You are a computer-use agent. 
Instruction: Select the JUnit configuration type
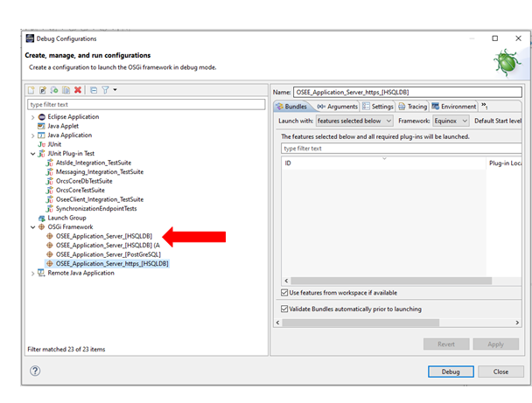(54, 144)
